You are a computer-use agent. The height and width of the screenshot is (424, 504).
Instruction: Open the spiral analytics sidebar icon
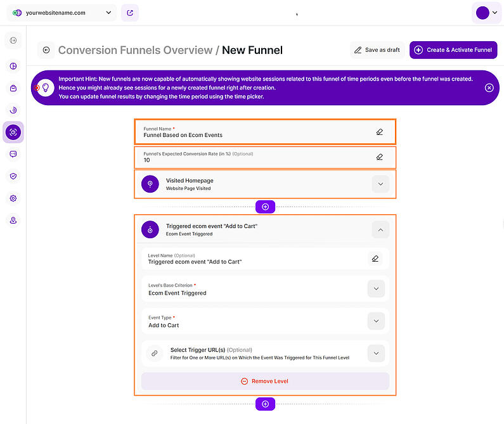[13, 110]
